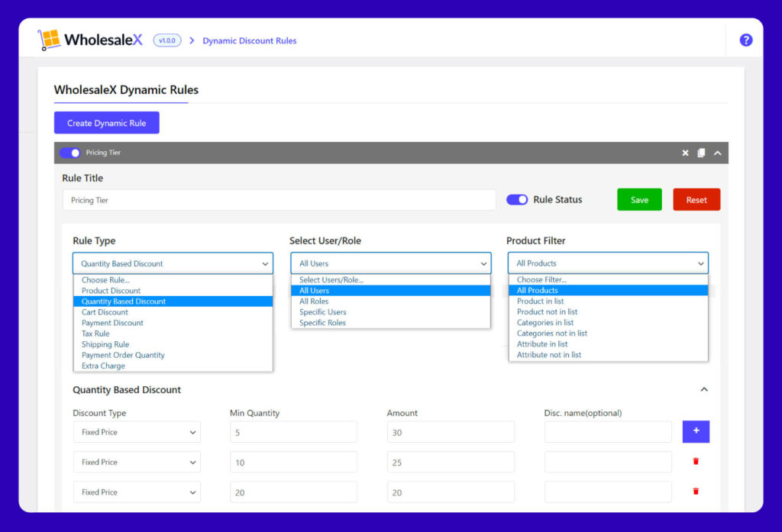Click Amount field showing 25

tap(451, 462)
